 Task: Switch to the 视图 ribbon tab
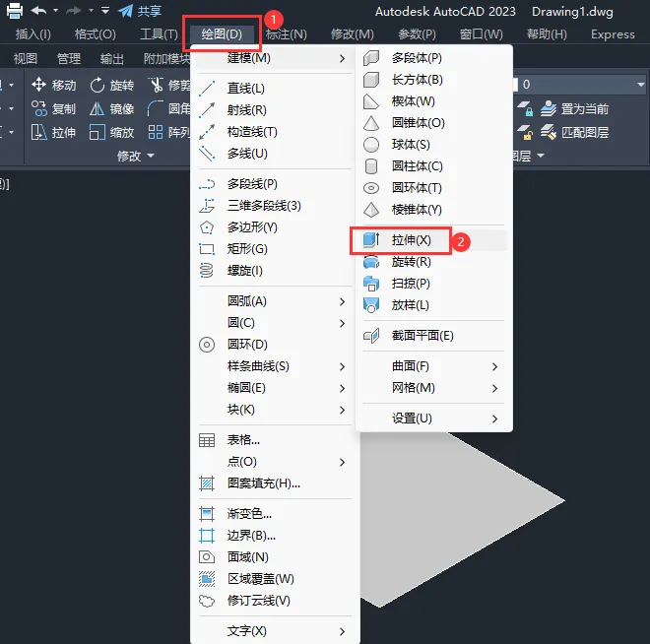pyautogui.click(x=26, y=58)
